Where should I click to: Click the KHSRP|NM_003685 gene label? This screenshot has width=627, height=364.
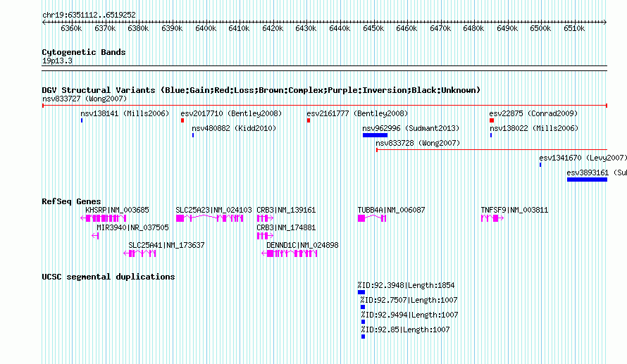click(x=117, y=210)
